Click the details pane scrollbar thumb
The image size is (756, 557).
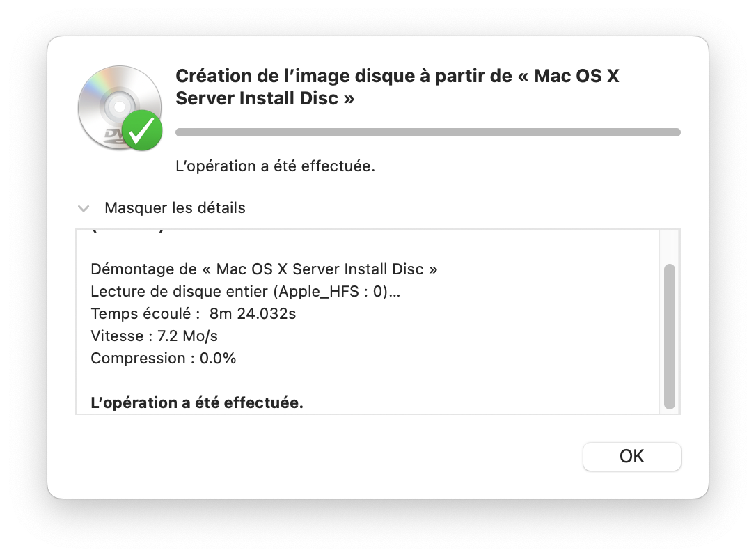click(669, 336)
